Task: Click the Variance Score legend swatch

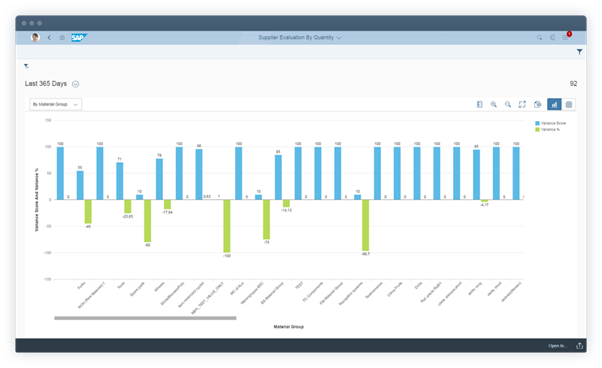Action: [x=538, y=123]
